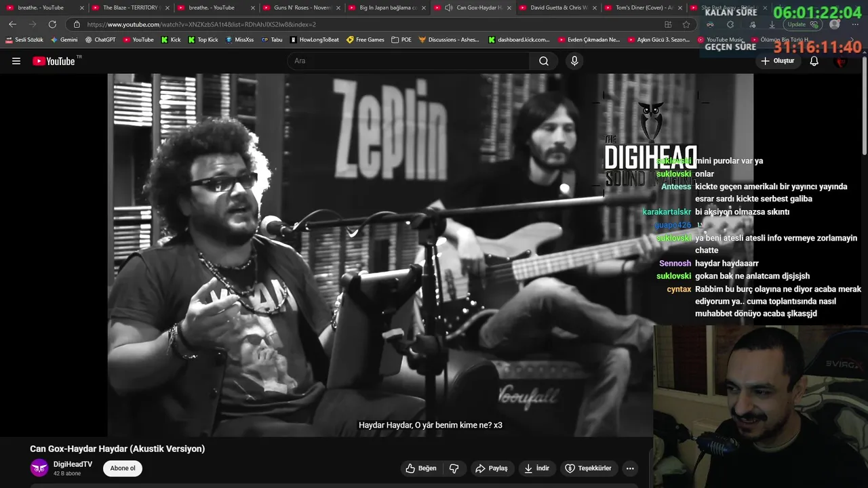Open the YouTube guide hamburger menu
The width and height of the screenshot is (868, 488).
[x=16, y=61]
